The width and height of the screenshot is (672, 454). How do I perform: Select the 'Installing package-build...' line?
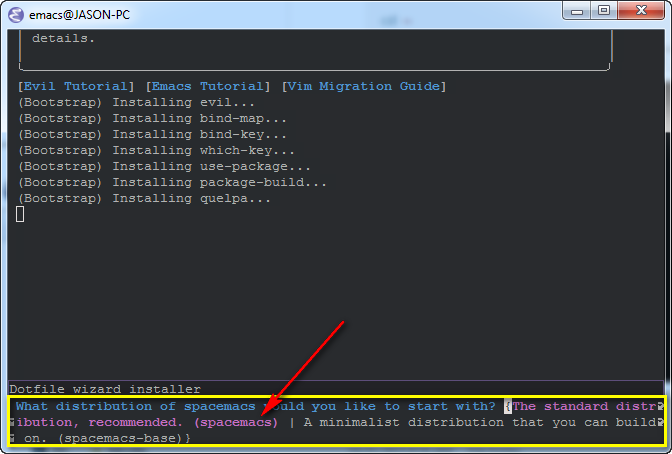click(x=172, y=183)
